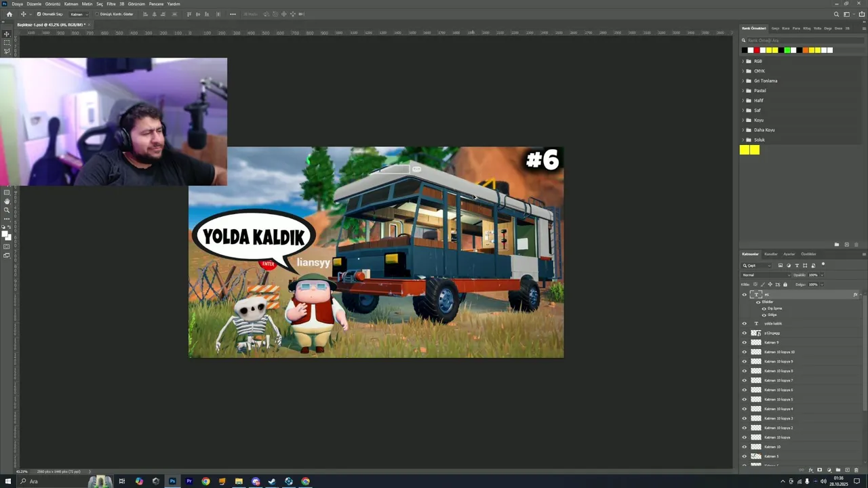Select the Zoom magnifier tool
Viewport: 868px width, 488px height.
click(7, 210)
